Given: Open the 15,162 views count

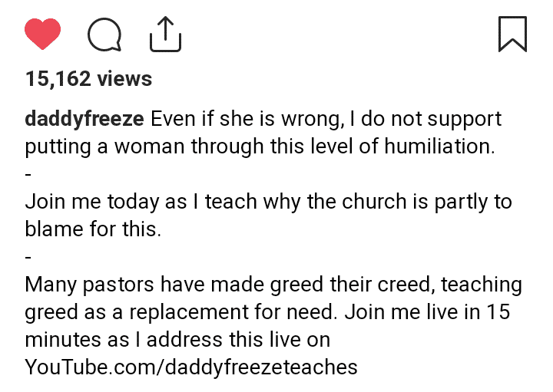Looking at the screenshot, I should coord(88,79).
